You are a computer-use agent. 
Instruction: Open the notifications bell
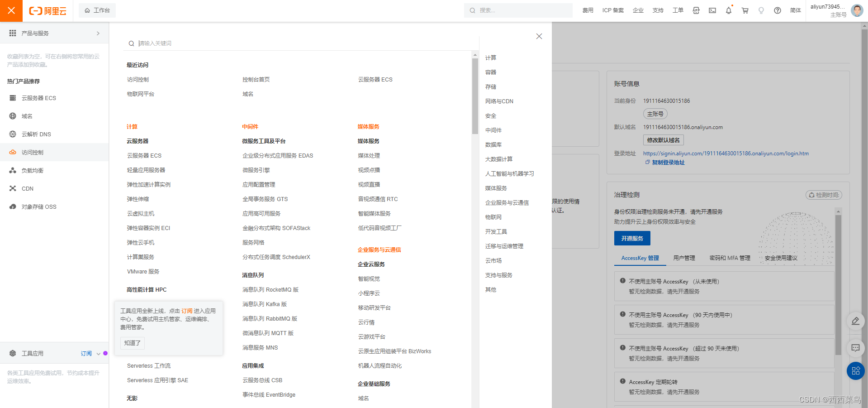pos(729,10)
